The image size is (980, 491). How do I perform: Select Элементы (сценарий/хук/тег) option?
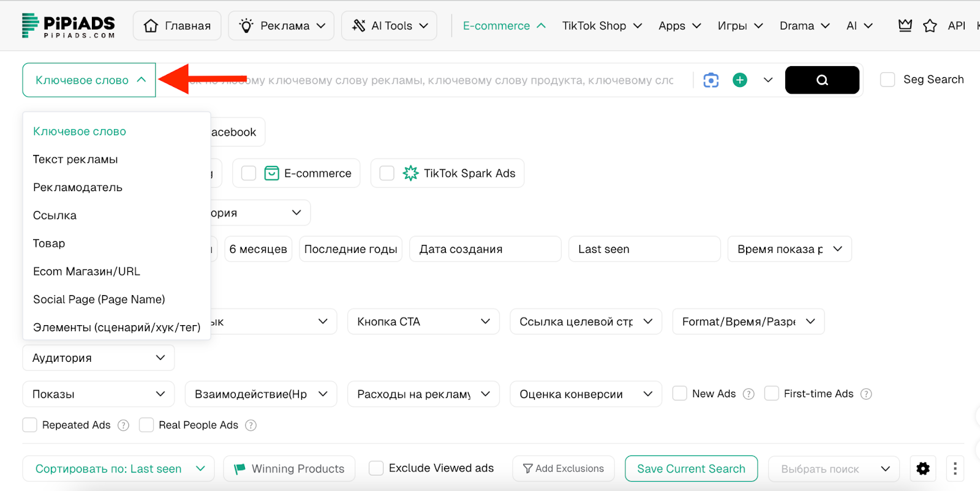[116, 328]
